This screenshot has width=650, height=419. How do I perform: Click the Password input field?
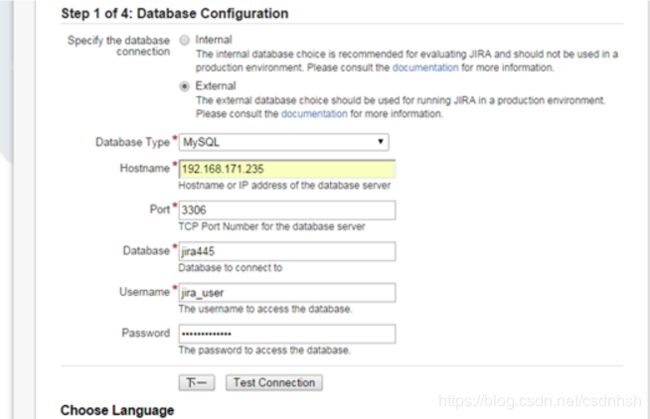pos(287,334)
